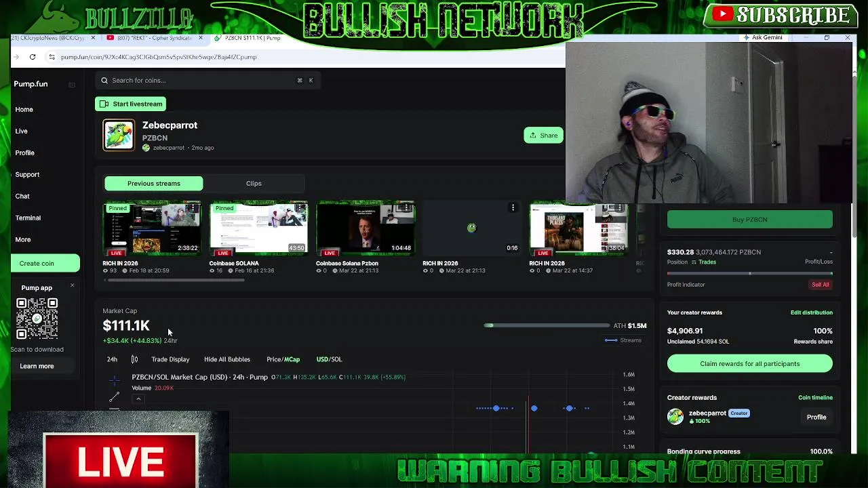Click the browser address bar URL
The image size is (868, 488).
pyautogui.click(x=159, y=57)
